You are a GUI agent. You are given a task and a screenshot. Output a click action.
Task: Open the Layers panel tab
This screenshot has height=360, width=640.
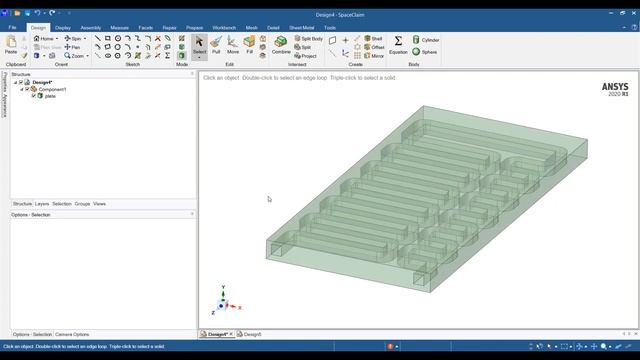[42, 204]
